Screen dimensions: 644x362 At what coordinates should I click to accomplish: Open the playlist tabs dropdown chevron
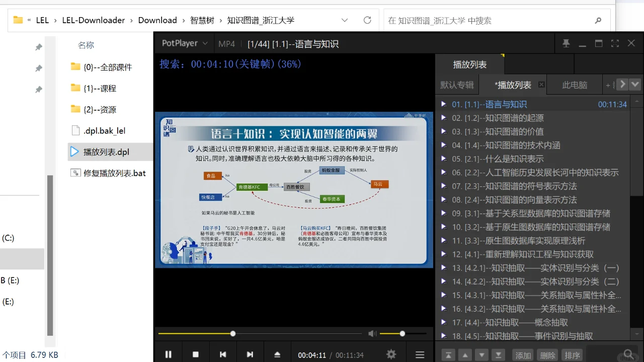[x=635, y=84]
